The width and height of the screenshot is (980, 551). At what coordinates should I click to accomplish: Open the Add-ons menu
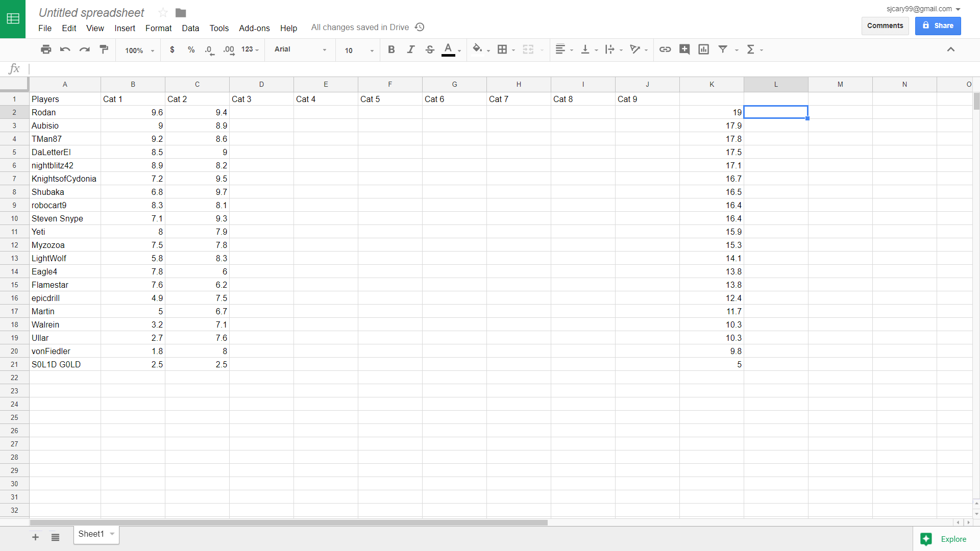[x=254, y=28]
